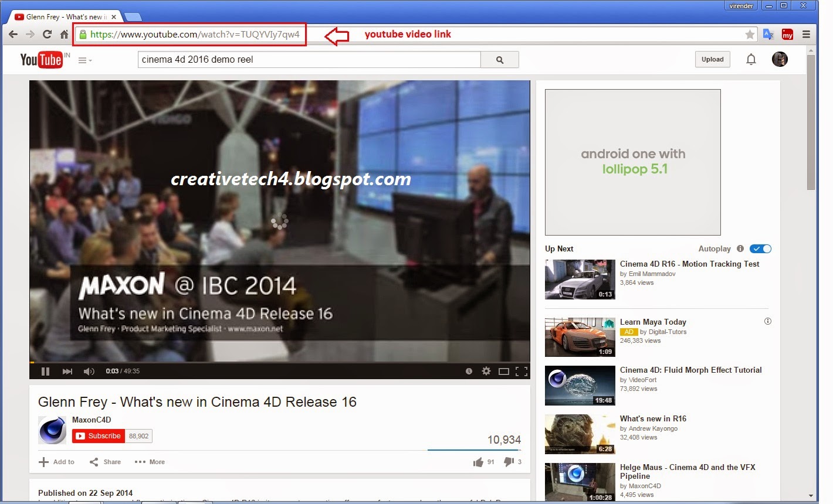Click the browser forward arrow
This screenshot has height=504, width=833.
pyautogui.click(x=30, y=35)
